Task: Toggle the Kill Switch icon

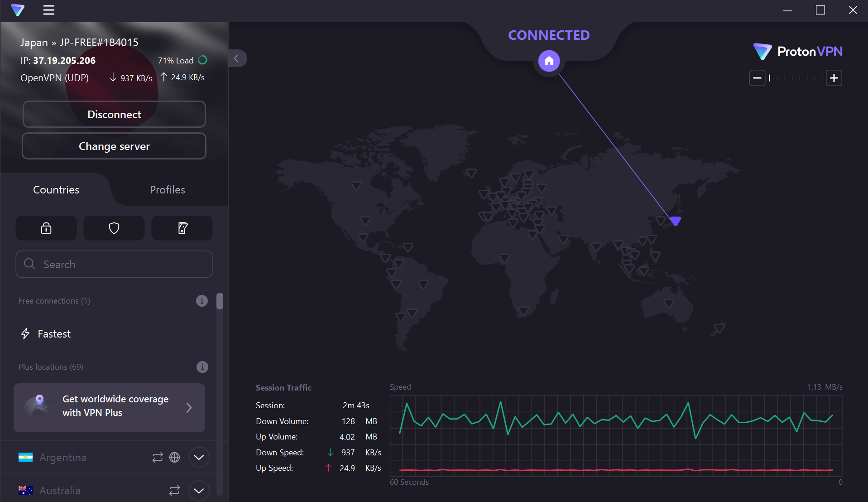Action: click(x=182, y=228)
